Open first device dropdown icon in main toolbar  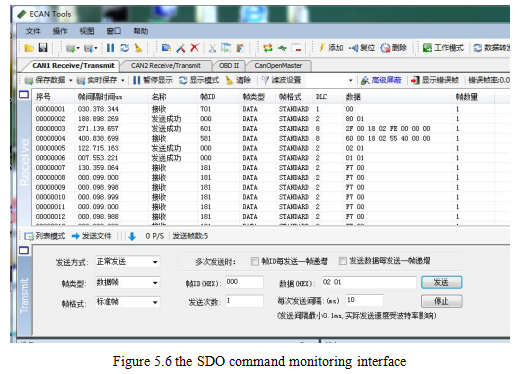coord(73,48)
